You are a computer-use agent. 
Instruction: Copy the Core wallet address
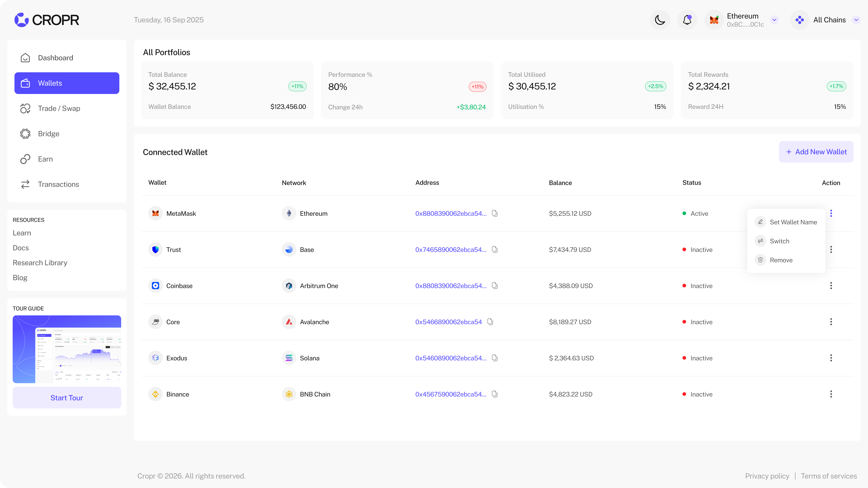coord(490,322)
